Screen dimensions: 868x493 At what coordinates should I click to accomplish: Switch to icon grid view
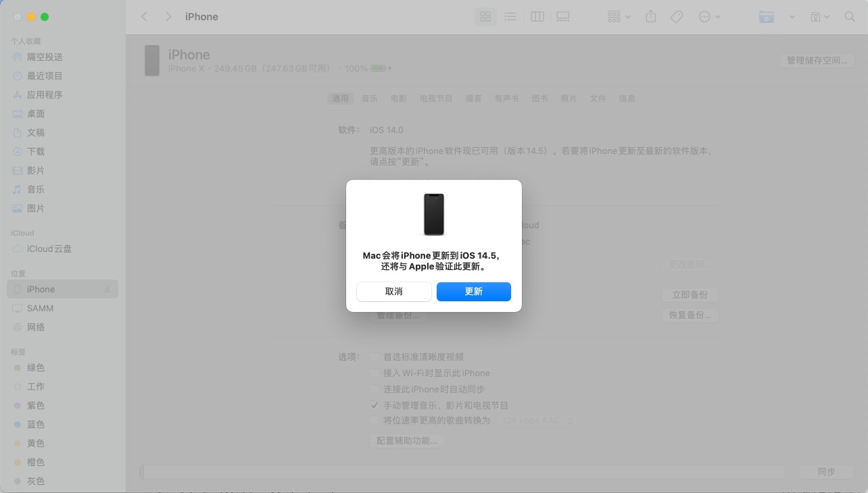tap(485, 17)
